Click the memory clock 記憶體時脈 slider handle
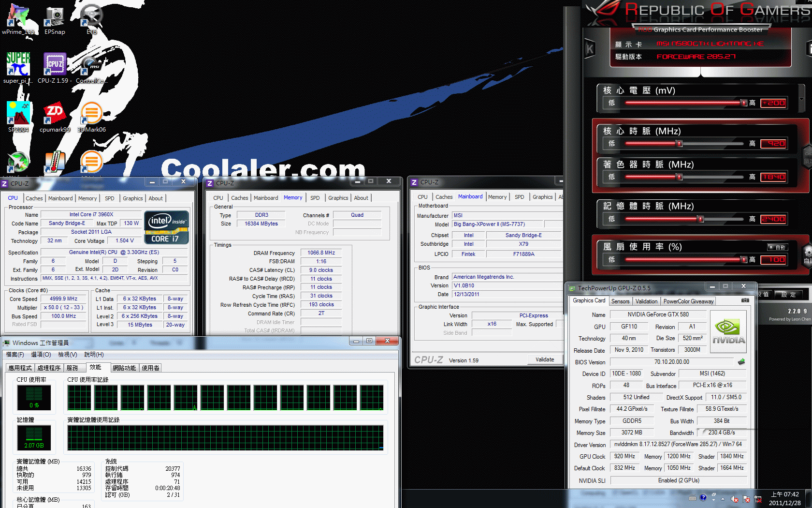Viewport: 812px width, 508px height. [700, 219]
